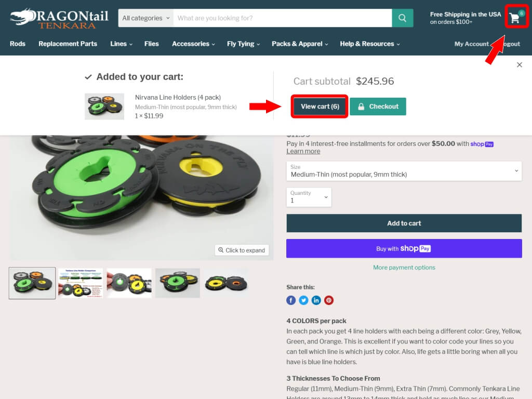
Task: Share product on LinkedIn
Action: (x=316, y=300)
